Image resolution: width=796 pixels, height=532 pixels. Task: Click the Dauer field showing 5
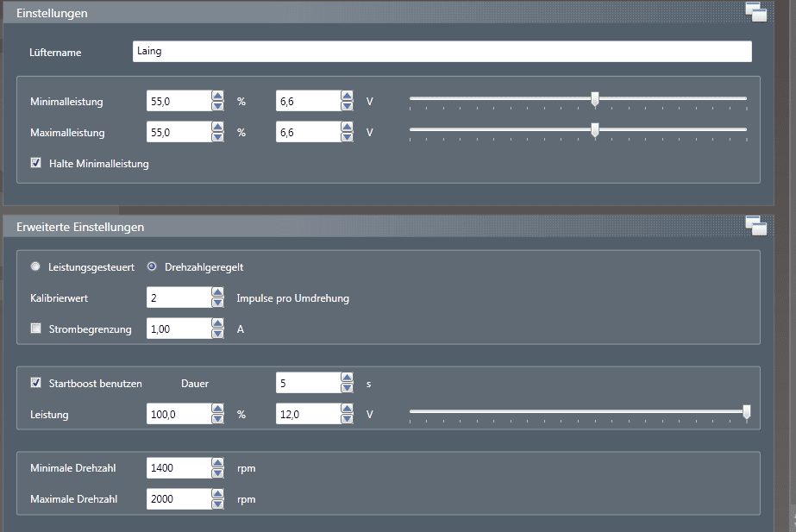(309, 383)
